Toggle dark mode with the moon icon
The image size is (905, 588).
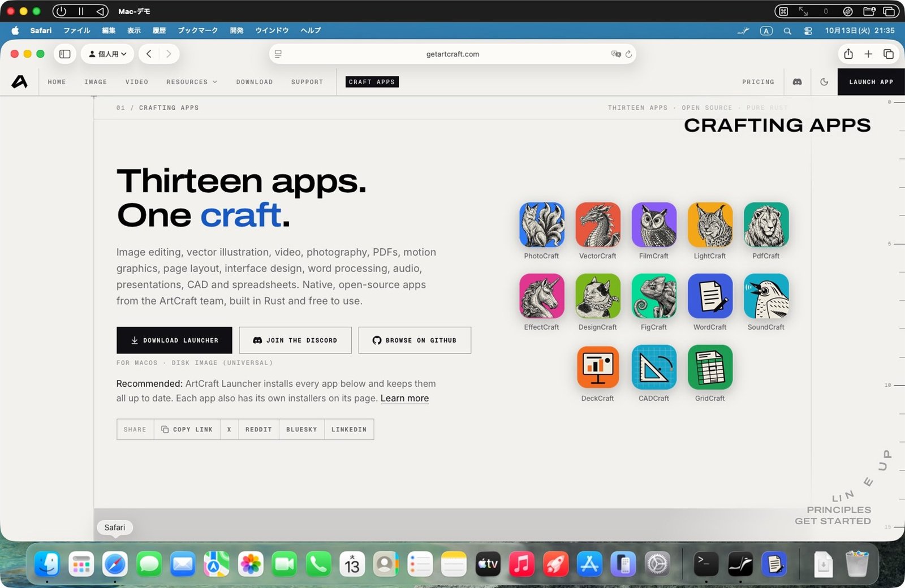(824, 82)
